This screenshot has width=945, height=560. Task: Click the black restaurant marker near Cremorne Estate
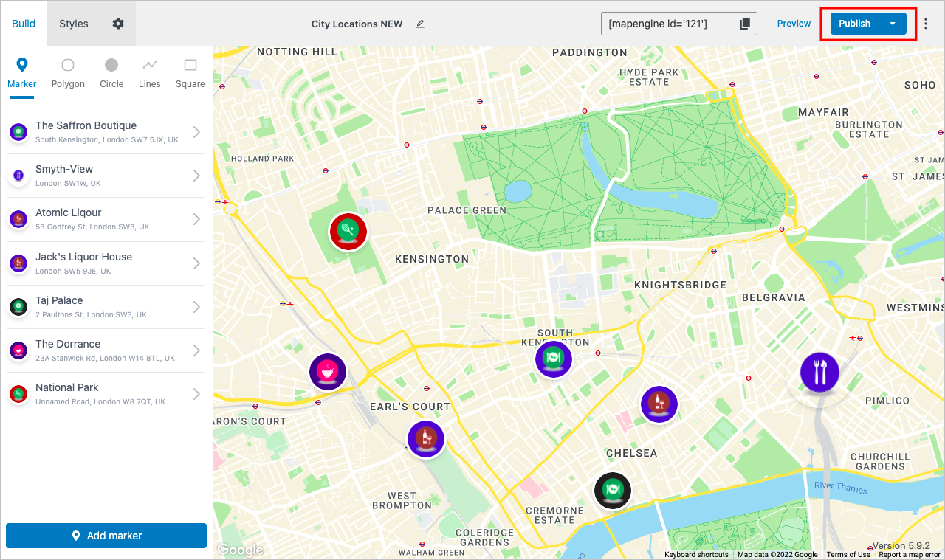tap(613, 491)
